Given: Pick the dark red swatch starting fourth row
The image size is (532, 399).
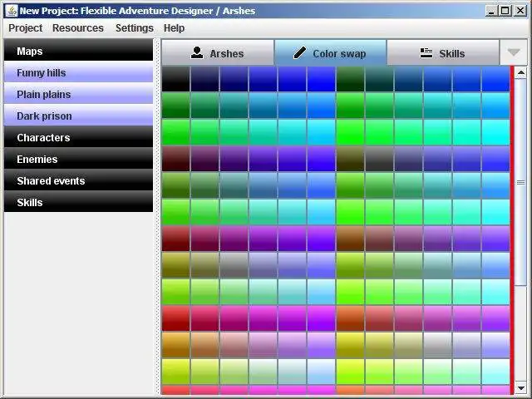Looking at the screenshot, I should (x=175, y=159).
